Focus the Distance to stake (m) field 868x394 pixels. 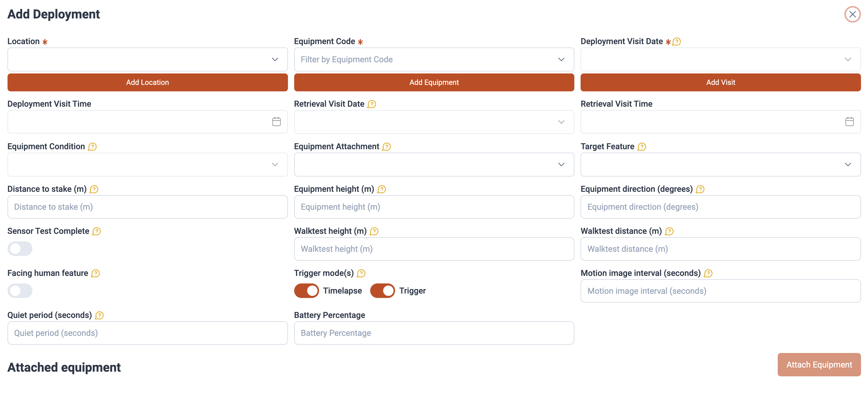(147, 207)
